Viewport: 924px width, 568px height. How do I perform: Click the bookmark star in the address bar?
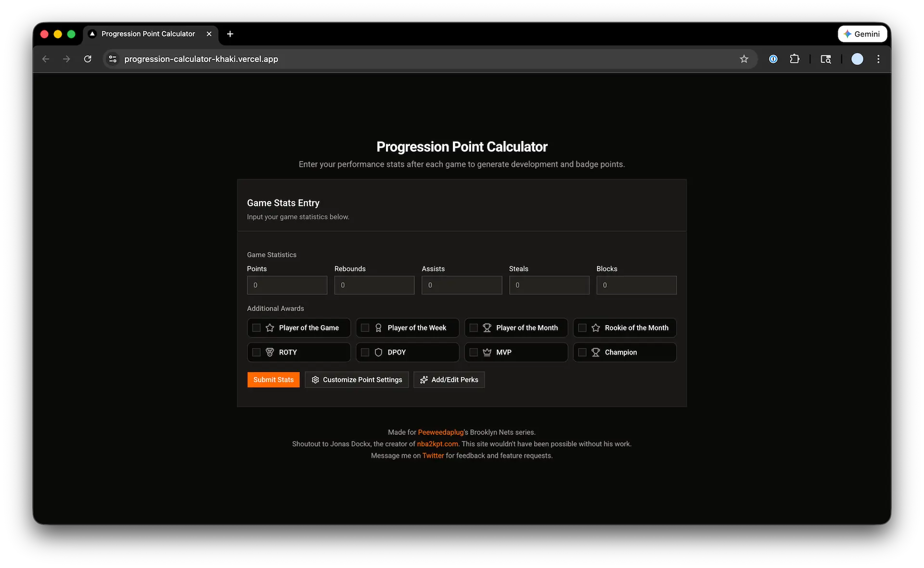pos(744,59)
